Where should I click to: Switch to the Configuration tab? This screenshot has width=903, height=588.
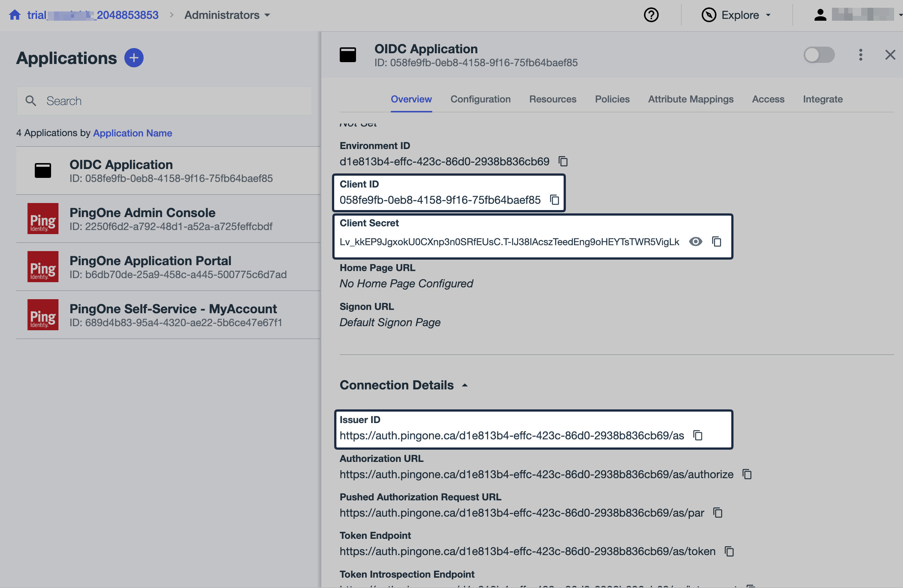[x=480, y=99]
